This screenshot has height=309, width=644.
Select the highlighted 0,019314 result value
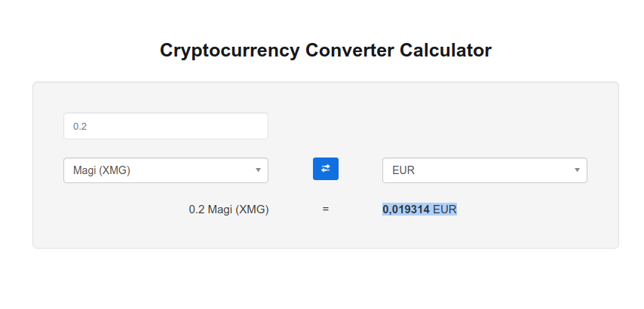(x=406, y=210)
